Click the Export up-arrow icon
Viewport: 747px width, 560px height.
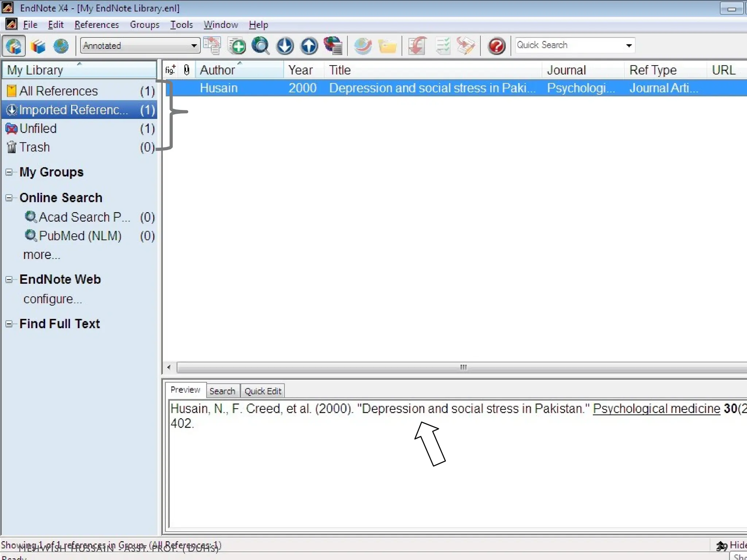(309, 46)
